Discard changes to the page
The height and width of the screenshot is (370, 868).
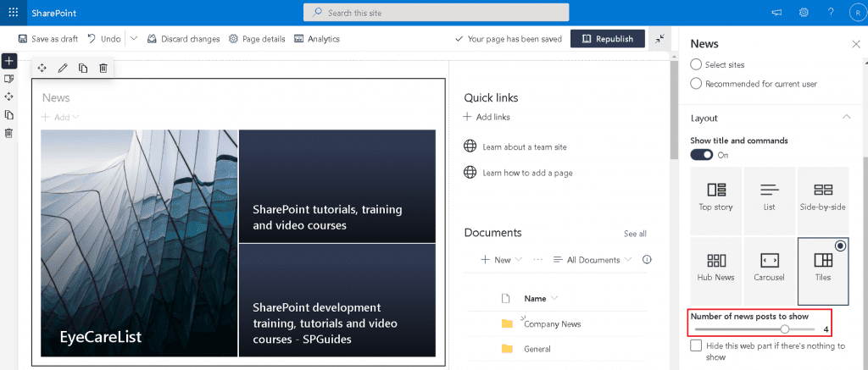(183, 39)
